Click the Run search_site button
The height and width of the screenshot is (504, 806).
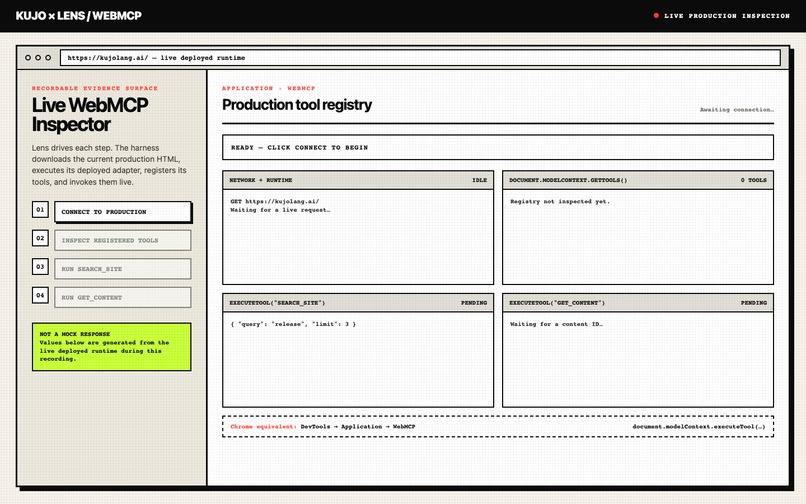click(123, 269)
